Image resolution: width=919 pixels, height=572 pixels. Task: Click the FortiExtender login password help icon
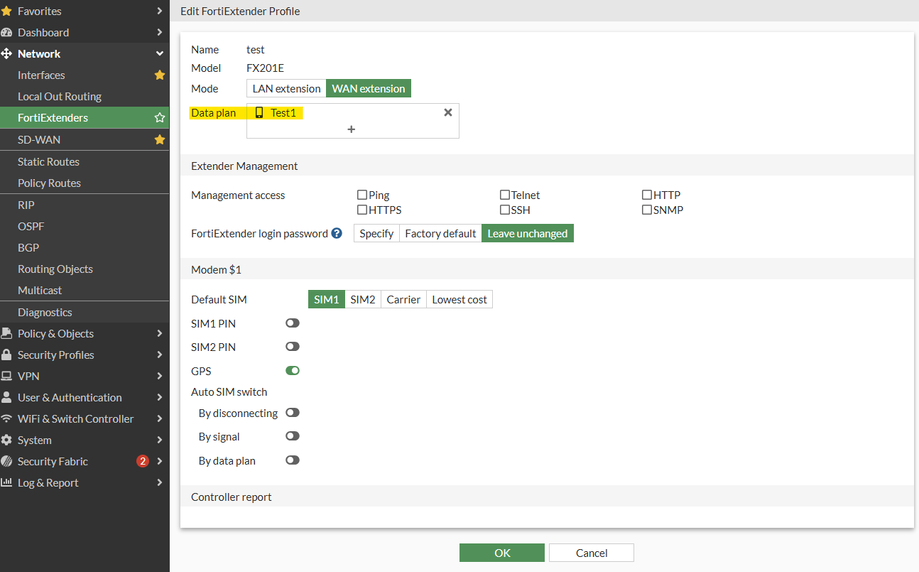point(336,233)
